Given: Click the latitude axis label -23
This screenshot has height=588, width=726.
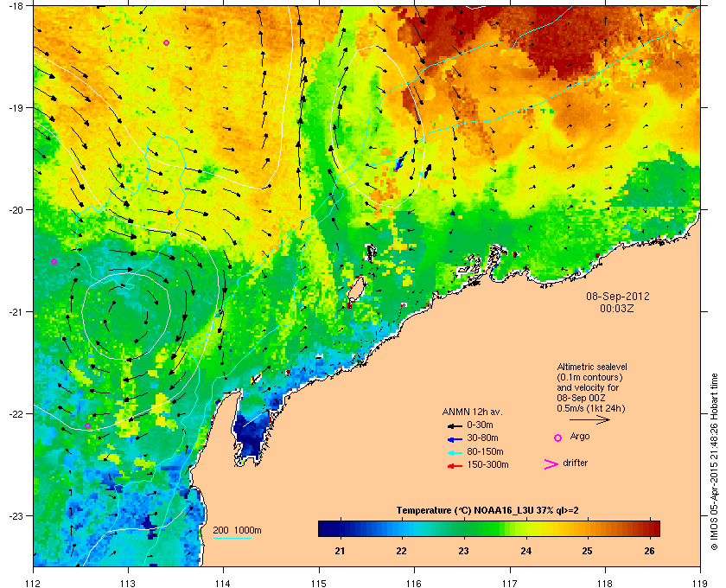Looking at the screenshot, I should point(16,515).
